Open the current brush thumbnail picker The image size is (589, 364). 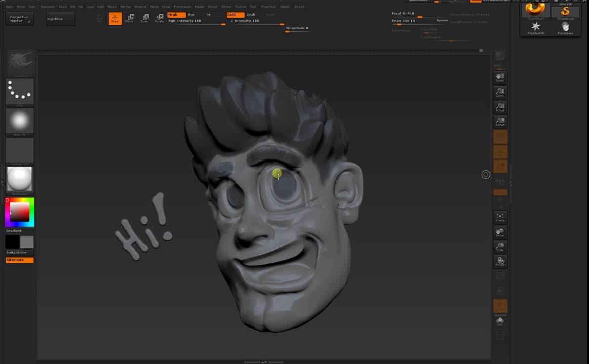pyautogui.click(x=20, y=63)
